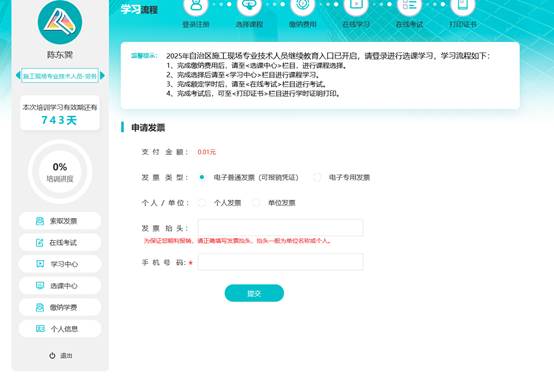Select 电子专用发票 radio option

pyautogui.click(x=317, y=177)
